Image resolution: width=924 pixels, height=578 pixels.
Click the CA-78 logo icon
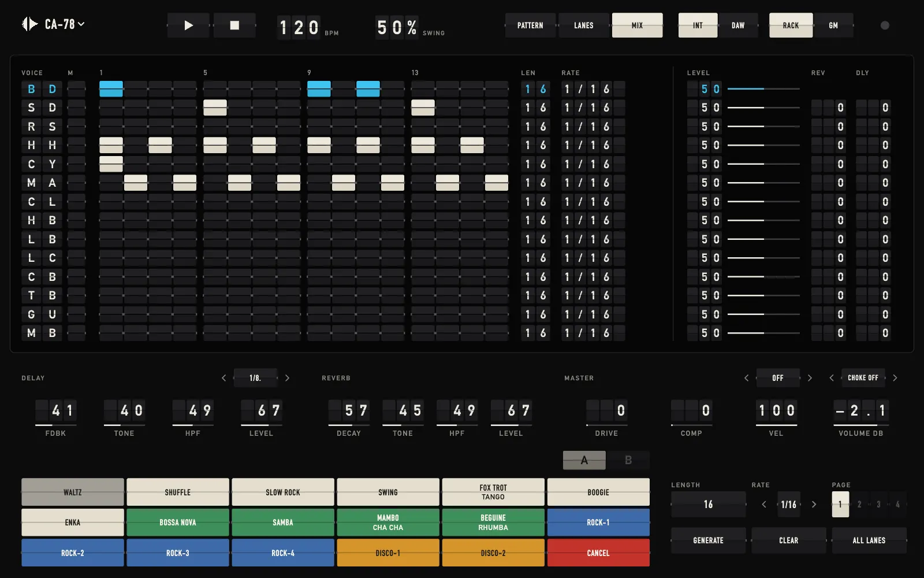click(29, 24)
